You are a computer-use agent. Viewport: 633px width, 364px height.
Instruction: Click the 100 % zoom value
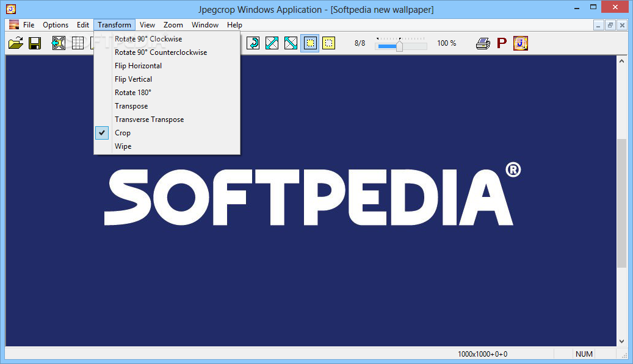[x=446, y=43]
